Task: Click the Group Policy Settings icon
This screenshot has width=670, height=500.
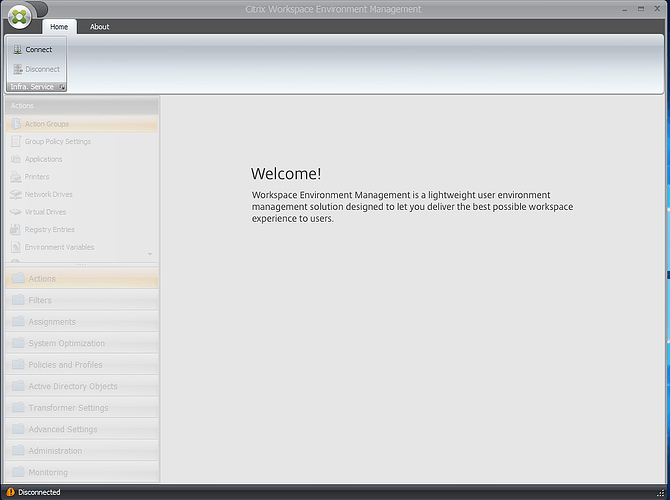Action: click(16, 142)
